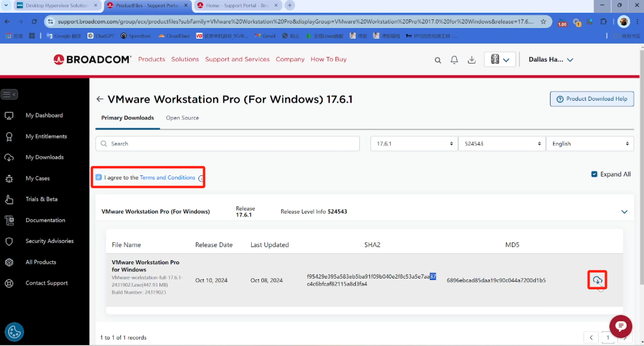The width and height of the screenshot is (644, 346).
Task: Bookmark this page with star icon
Action: tap(543, 22)
